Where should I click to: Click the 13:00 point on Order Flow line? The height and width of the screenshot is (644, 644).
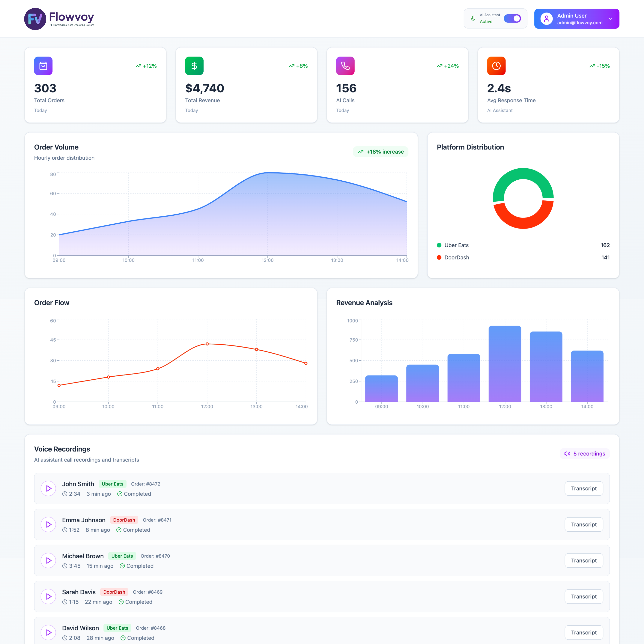click(256, 350)
